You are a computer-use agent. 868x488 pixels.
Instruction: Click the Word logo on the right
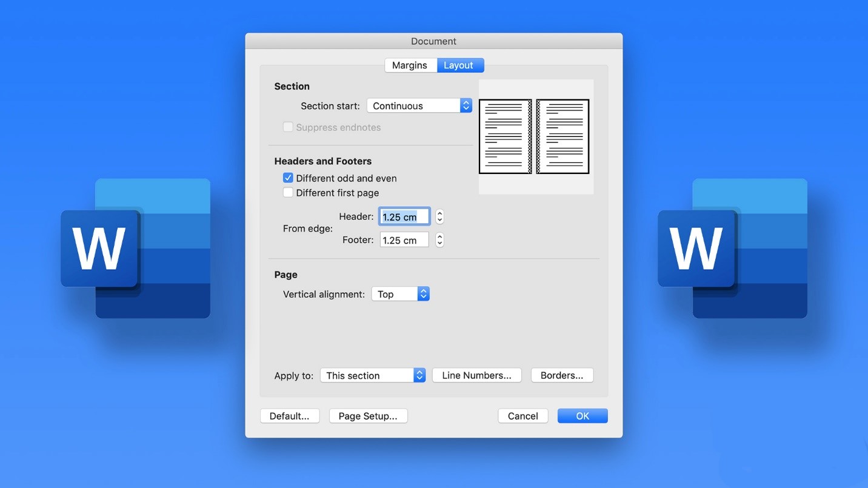pos(733,249)
